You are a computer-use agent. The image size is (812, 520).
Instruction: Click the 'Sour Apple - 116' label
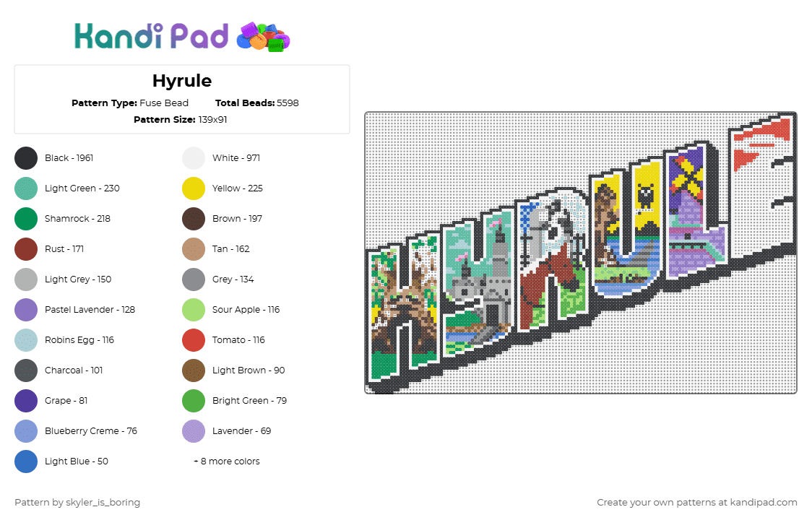click(246, 310)
